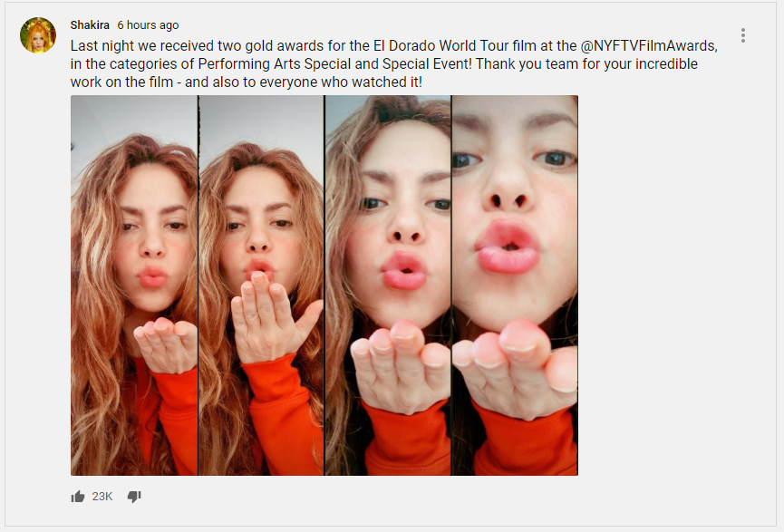Click the phrase 'El Dorado World Tour'
Screen dimensions: 784x532
[x=441, y=46]
